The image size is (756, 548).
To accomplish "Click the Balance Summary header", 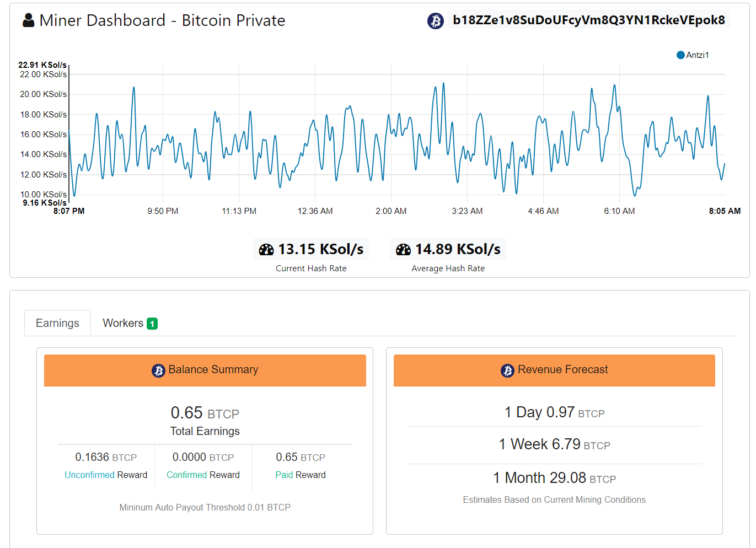I will click(x=205, y=370).
